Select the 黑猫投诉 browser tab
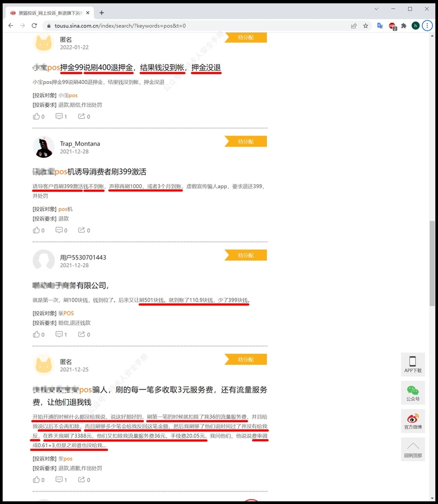 (x=49, y=13)
